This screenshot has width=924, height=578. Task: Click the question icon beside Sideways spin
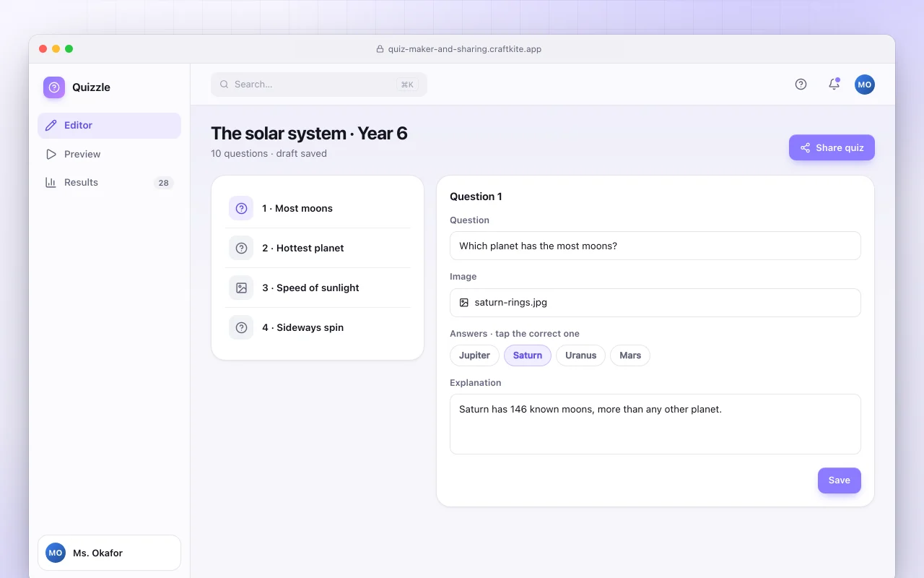241,327
